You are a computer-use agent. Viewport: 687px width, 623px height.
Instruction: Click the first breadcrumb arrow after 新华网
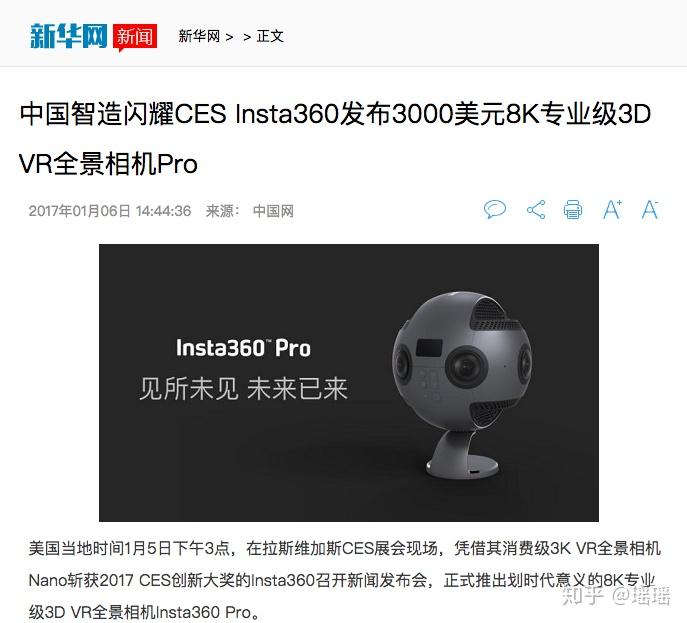229,37
